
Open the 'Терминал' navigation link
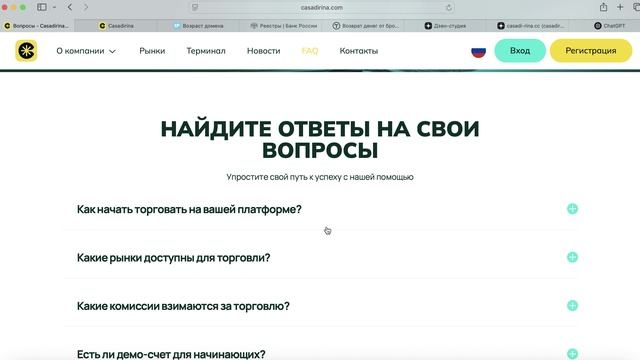(206, 51)
